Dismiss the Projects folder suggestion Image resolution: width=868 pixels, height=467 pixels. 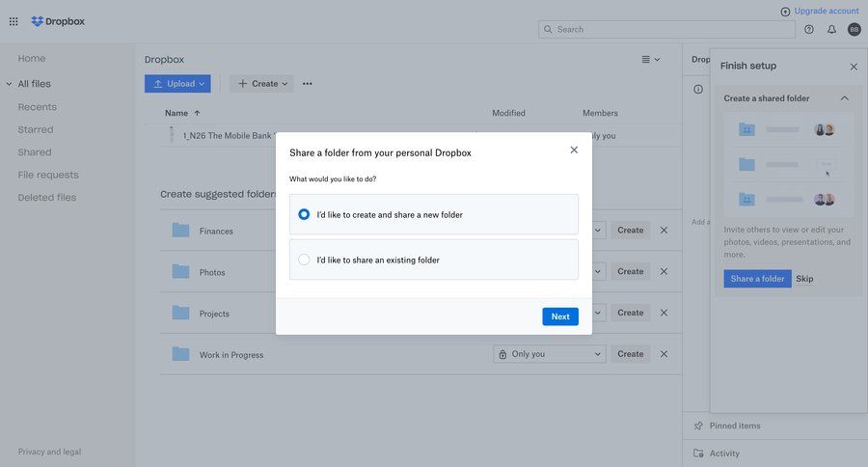click(664, 313)
